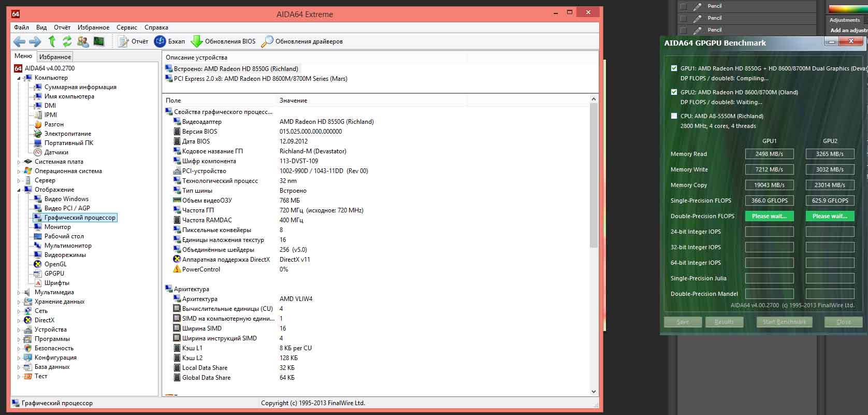
Task: Enable the CPU AMD A8-5550M checkbox
Action: (x=674, y=116)
